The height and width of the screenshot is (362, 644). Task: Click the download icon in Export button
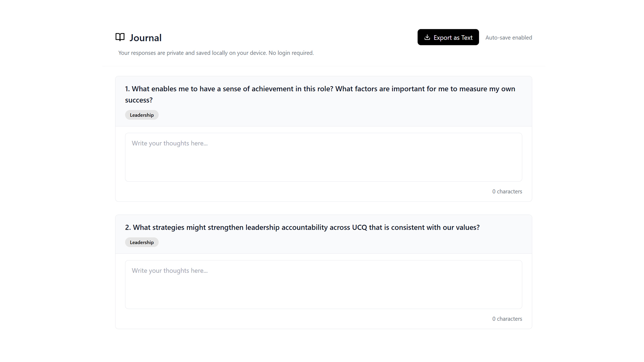coord(427,37)
